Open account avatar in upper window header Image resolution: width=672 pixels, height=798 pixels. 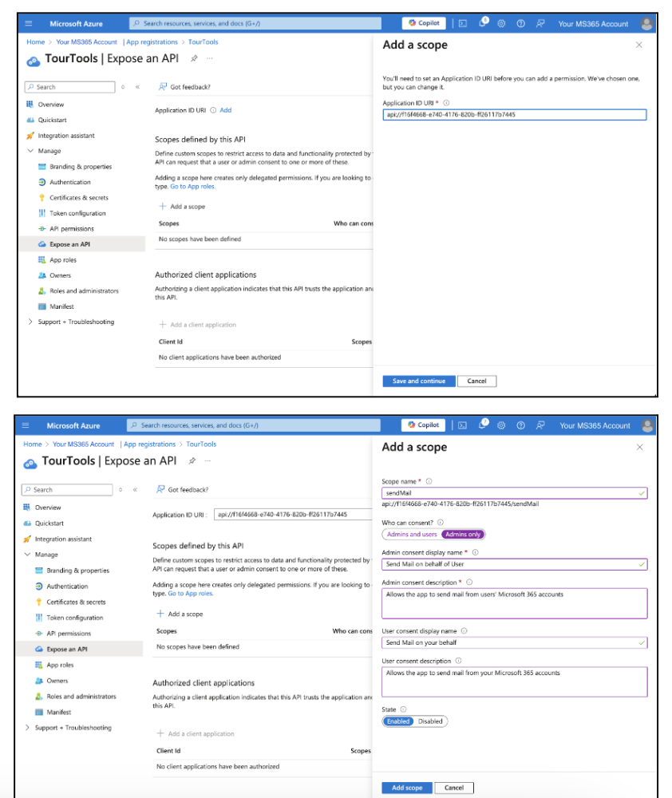coord(646,23)
